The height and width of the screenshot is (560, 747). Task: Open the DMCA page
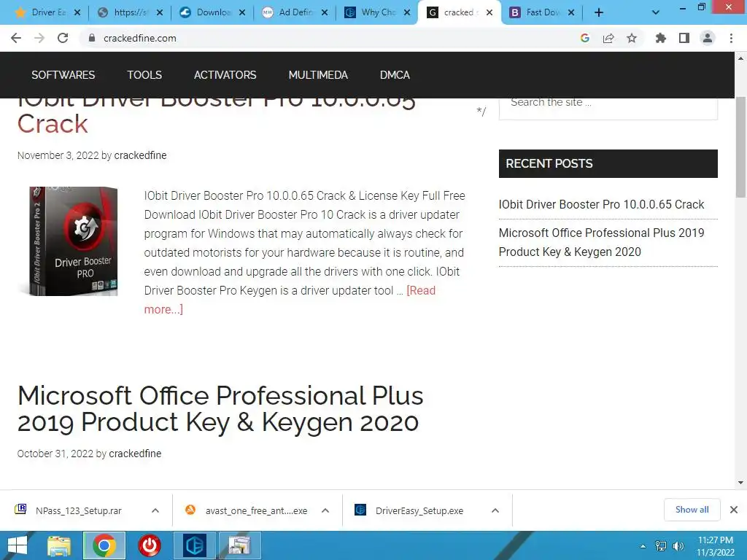pyautogui.click(x=395, y=75)
